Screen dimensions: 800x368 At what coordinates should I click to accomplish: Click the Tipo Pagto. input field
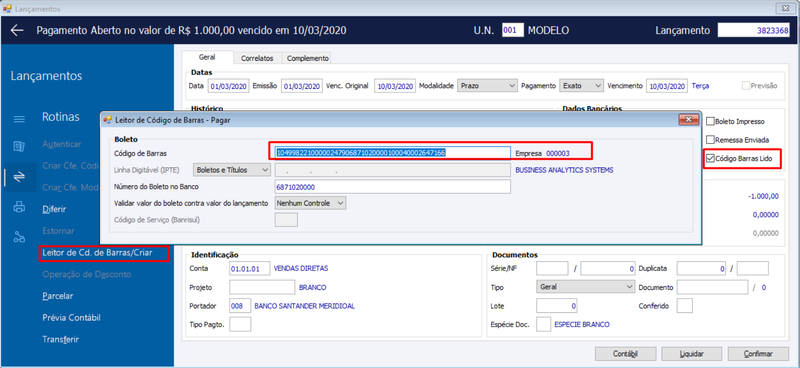coord(240,324)
